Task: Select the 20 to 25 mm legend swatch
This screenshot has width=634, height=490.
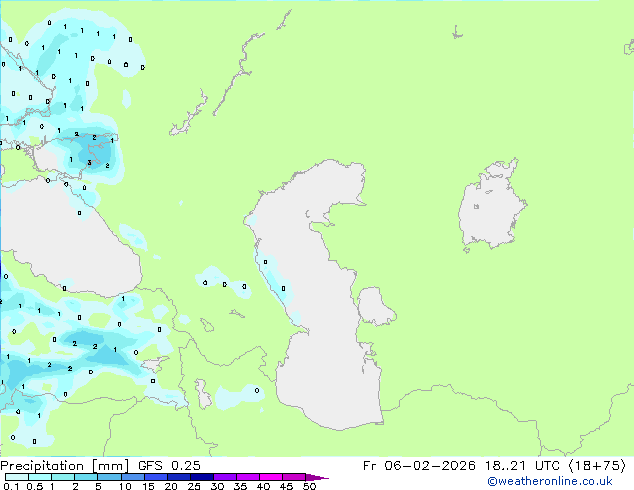Action: pyautogui.click(x=179, y=477)
